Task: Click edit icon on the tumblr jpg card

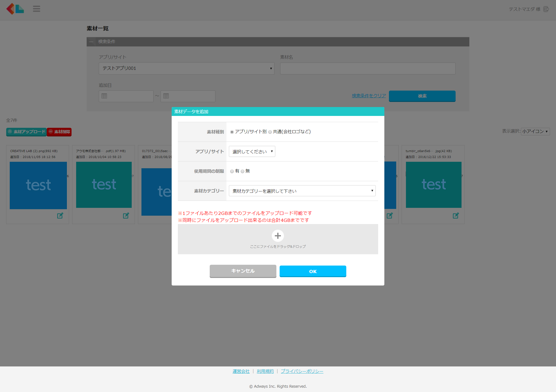Action: pyautogui.click(x=456, y=216)
